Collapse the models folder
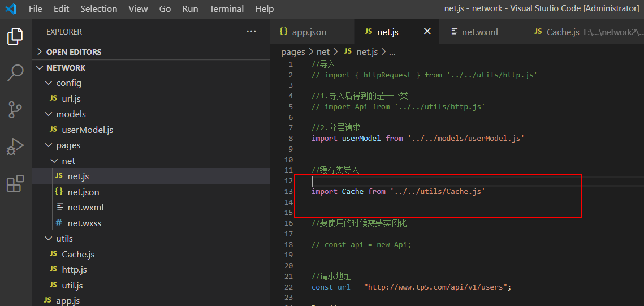The width and height of the screenshot is (644, 306). (151, 114)
